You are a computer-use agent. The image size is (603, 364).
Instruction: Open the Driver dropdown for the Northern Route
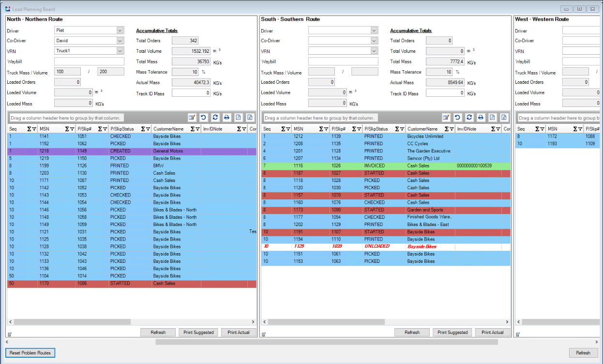click(x=119, y=30)
